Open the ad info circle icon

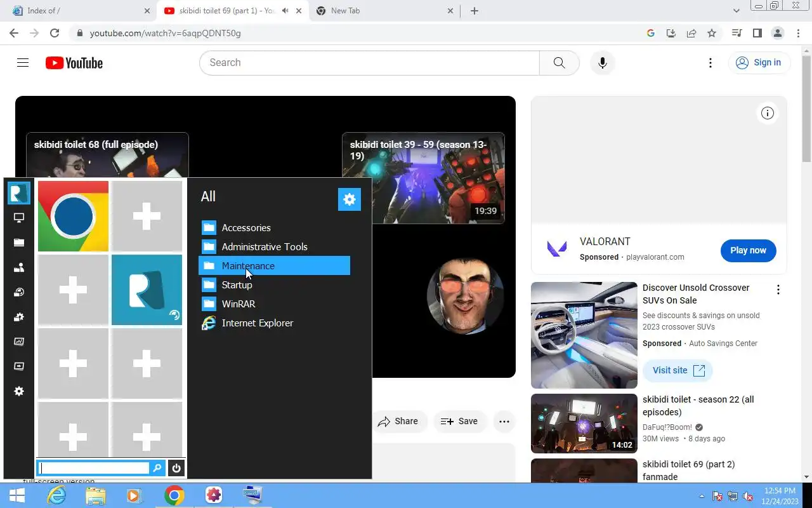click(x=768, y=113)
